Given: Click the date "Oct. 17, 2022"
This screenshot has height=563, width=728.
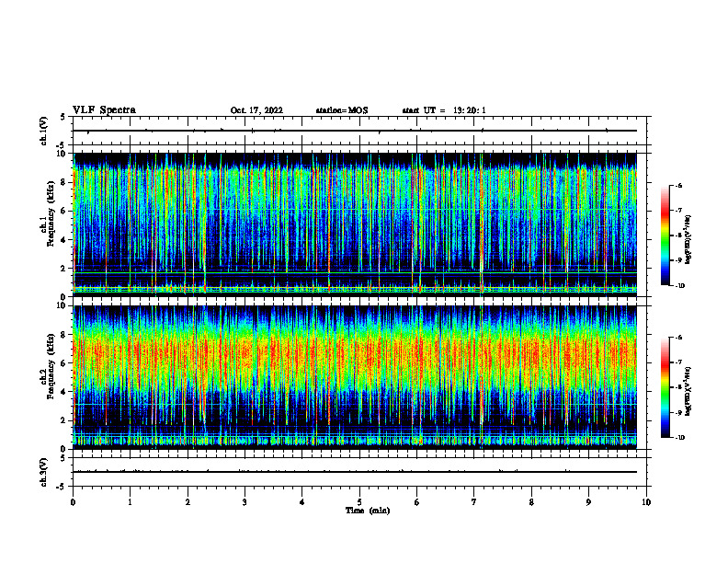Looking at the screenshot, I should click(x=256, y=110).
